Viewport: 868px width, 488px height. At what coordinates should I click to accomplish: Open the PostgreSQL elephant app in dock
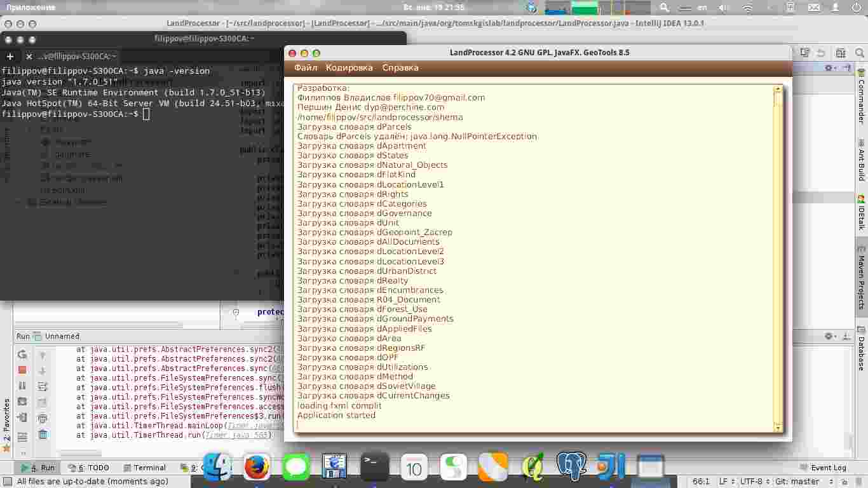[x=571, y=466]
